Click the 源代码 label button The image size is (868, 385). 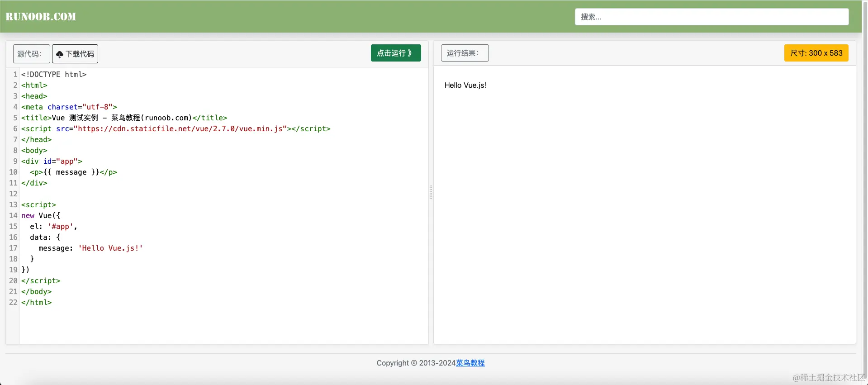click(x=31, y=54)
